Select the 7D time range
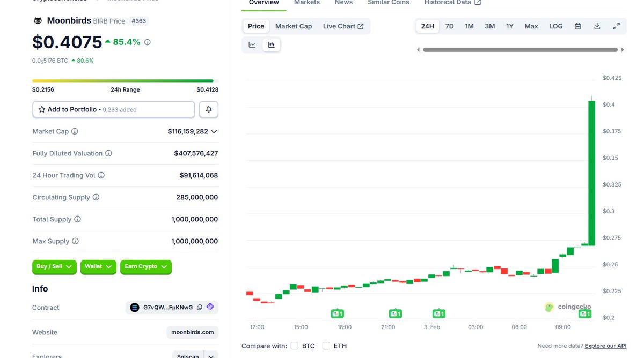Viewport: 644px width, 358px height. (x=450, y=26)
